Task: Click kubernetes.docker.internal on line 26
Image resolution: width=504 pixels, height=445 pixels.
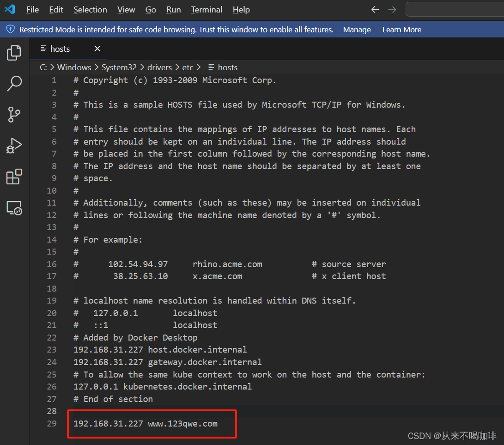Action: [188, 386]
